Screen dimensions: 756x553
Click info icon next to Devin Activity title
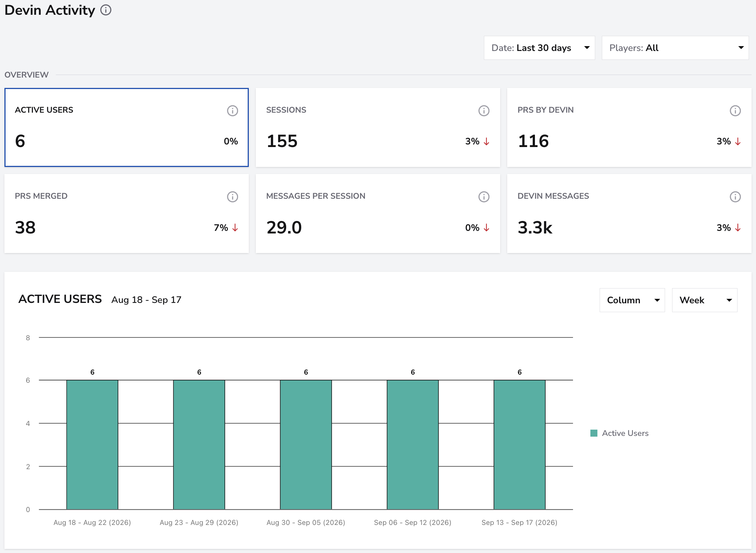[x=106, y=10]
